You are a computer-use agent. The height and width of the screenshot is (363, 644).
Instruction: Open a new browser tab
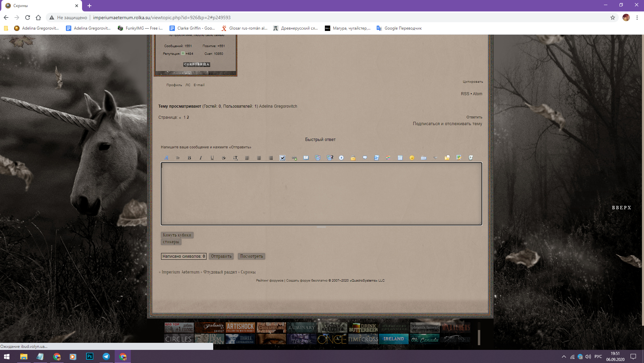click(x=89, y=6)
